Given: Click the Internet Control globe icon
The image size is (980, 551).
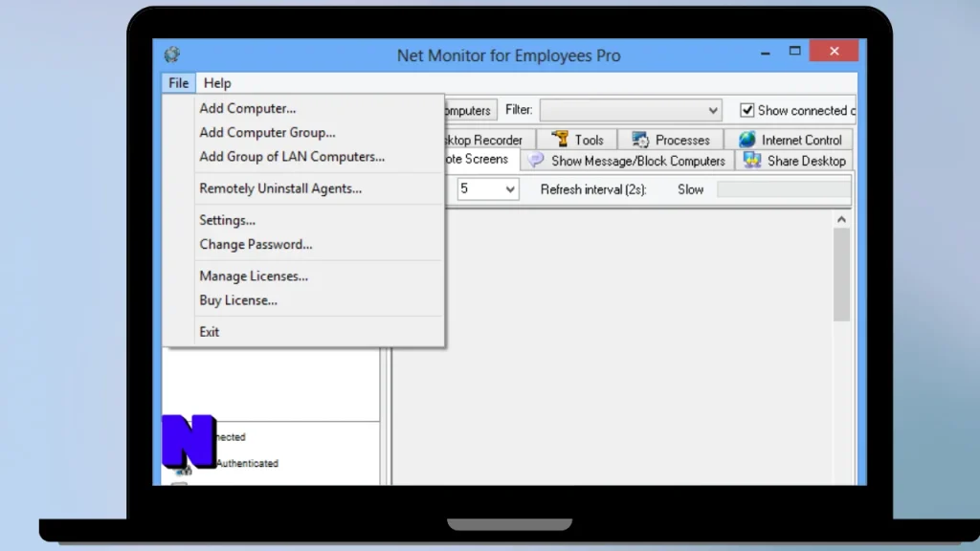Looking at the screenshot, I should coord(746,140).
